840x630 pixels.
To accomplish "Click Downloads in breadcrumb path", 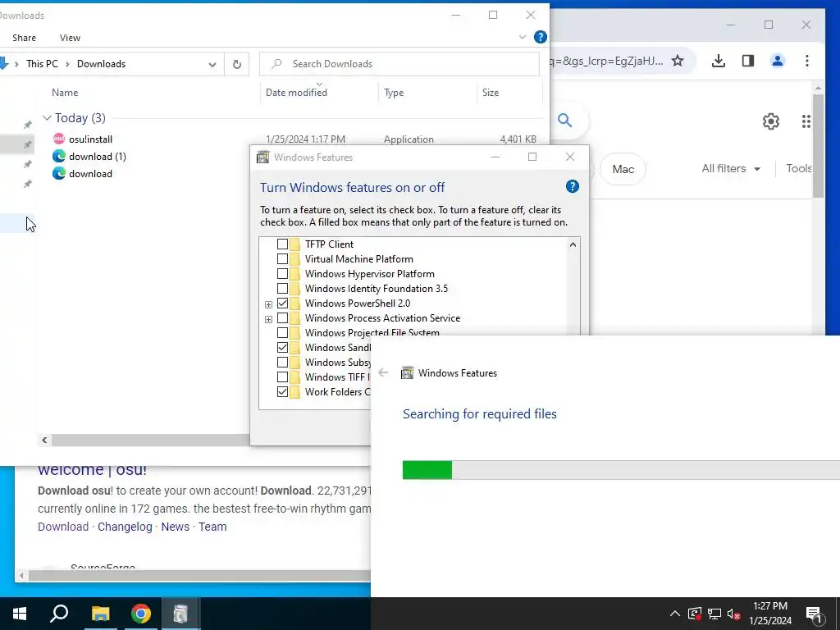I will 101,64.
